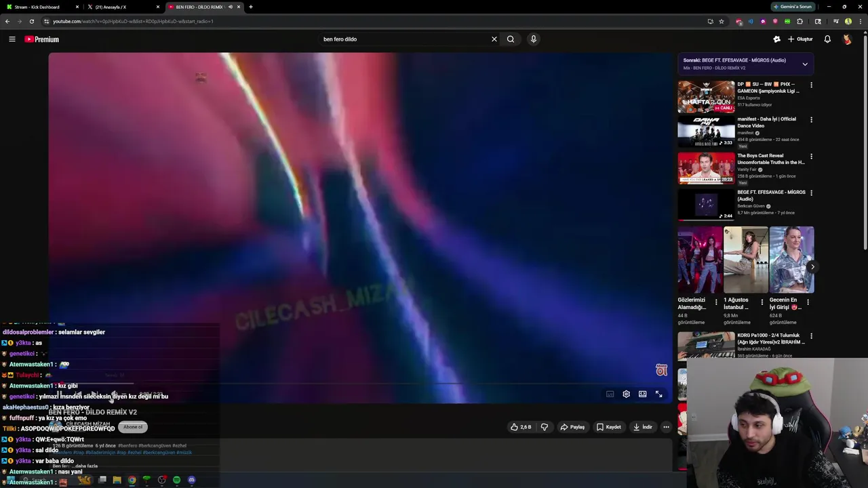The height and width of the screenshot is (488, 868).
Task: Click the Gemini'a Sorun button
Action: (792, 7)
